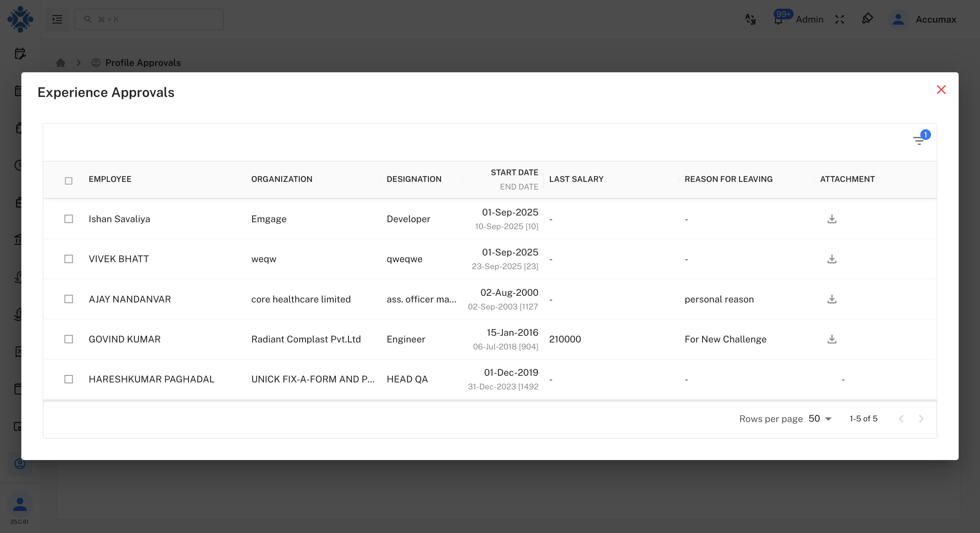The width and height of the screenshot is (980, 533).
Task: Toggle the sidebar menu collapse icon
Action: pyautogui.click(x=57, y=19)
